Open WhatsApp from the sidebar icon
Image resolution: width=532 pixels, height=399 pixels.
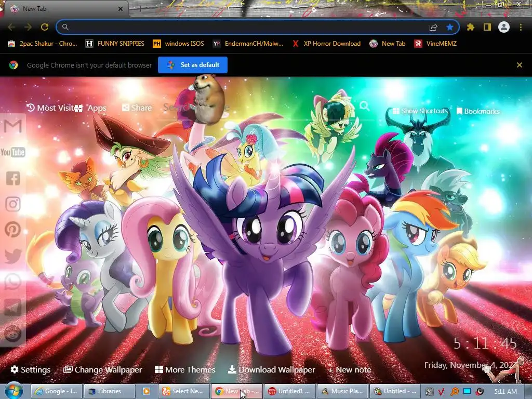click(x=13, y=282)
